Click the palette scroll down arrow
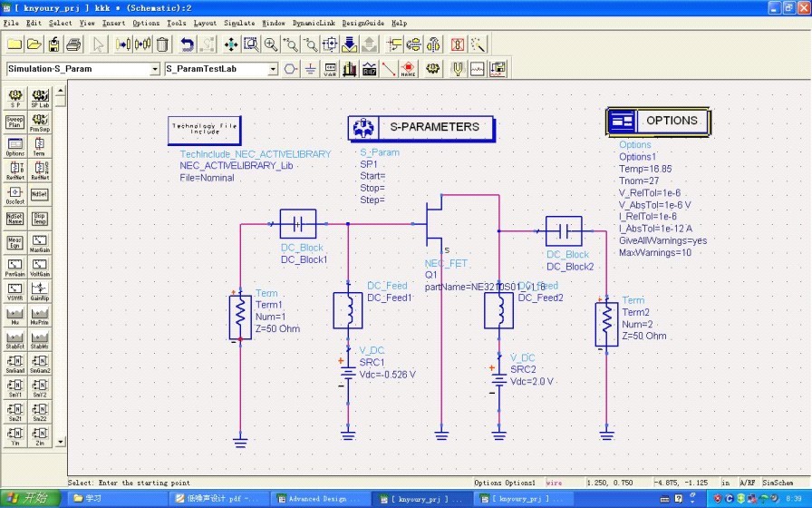Screen dimensions: 812x508 pos(61,442)
